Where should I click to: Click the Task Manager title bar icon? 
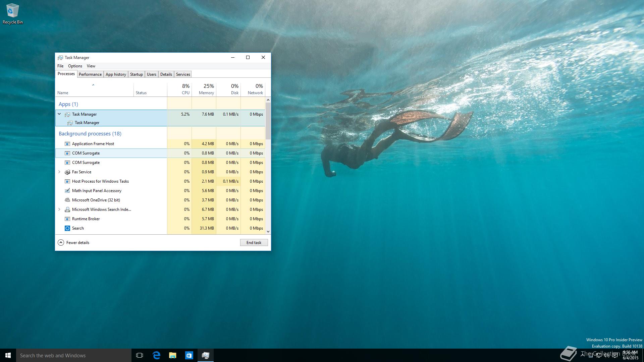(60, 58)
